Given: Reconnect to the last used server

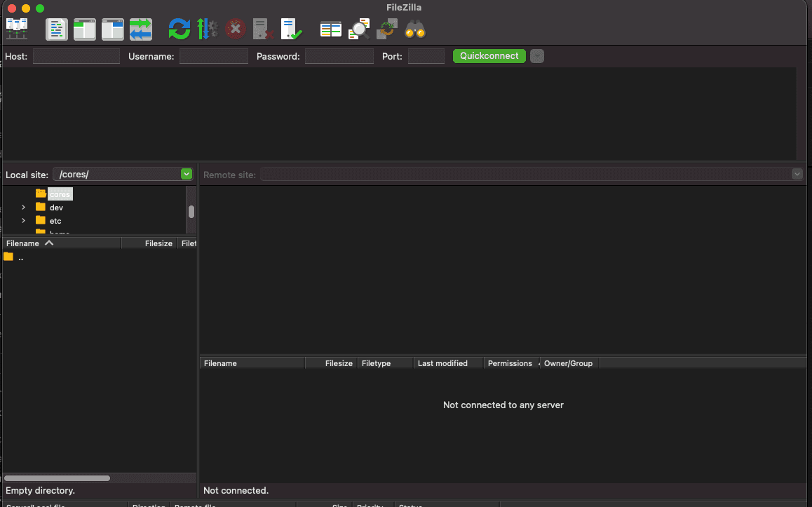Looking at the screenshot, I should coord(291,29).
